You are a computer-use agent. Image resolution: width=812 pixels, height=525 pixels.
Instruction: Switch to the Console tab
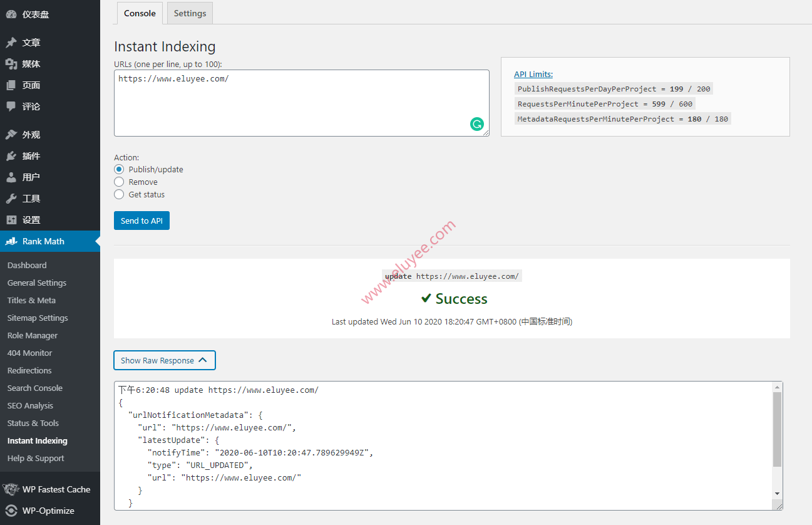pyautogui.click(x=140, y=13)
